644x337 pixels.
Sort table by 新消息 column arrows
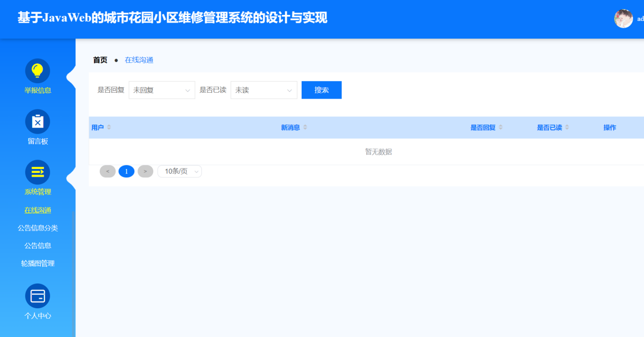[x=305, y=127]
